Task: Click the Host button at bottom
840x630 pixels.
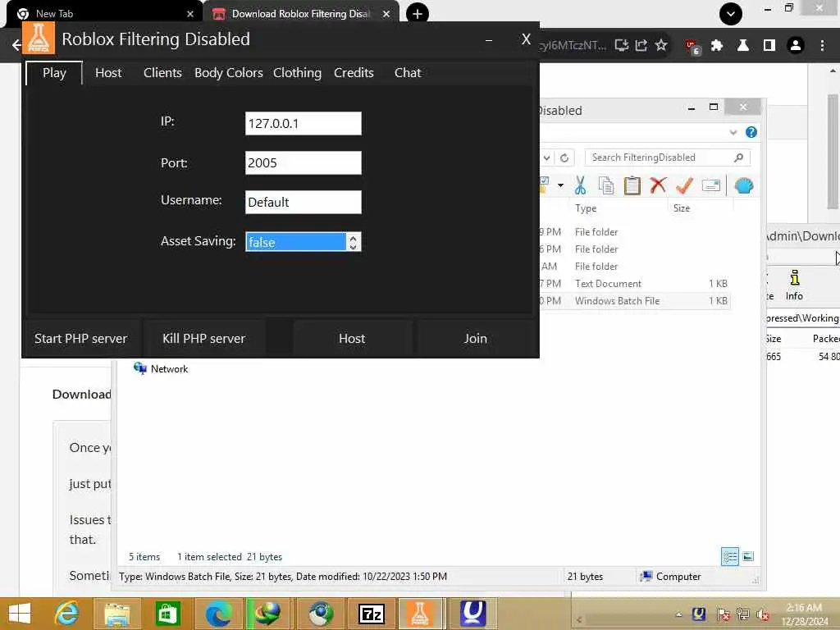Action: tap(352, 339)
